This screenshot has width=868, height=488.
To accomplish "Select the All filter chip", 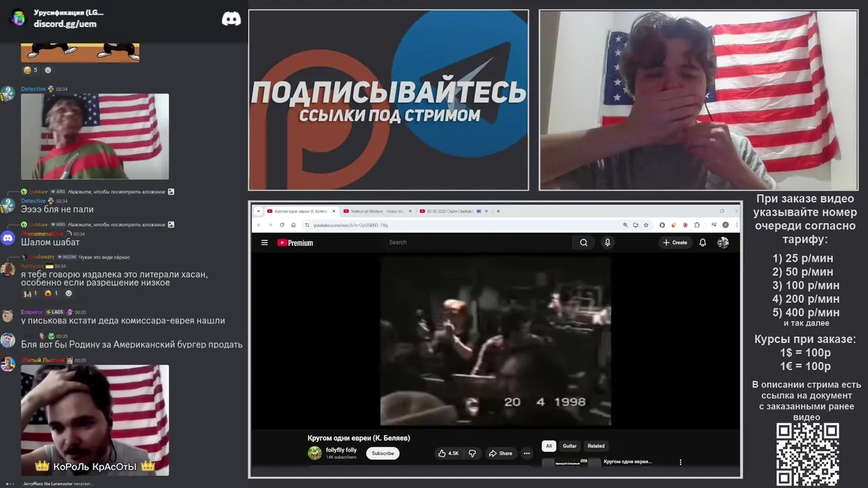I will (x=549, y=446).
